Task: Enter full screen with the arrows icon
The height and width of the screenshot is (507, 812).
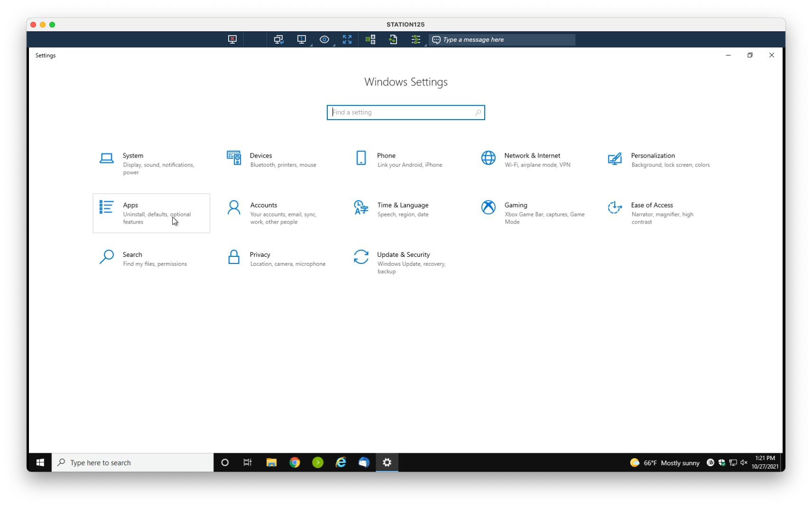Action: click(x=347, y=39)
